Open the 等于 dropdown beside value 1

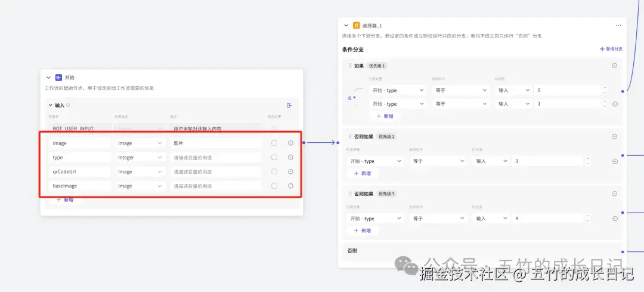point(460,104)
